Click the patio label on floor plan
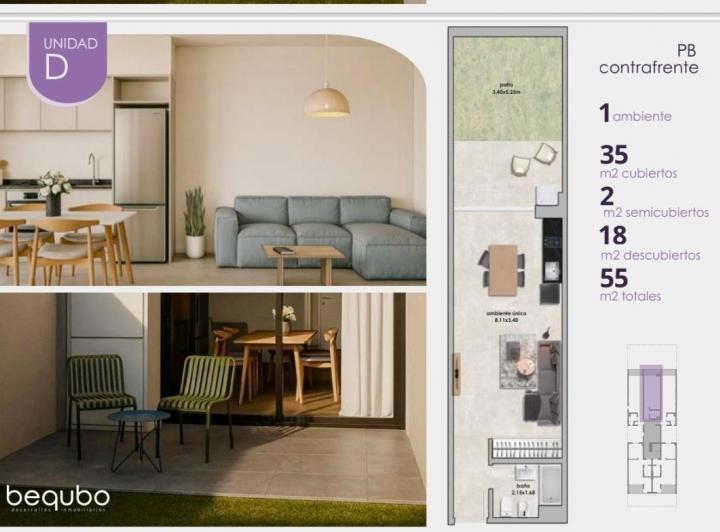720x532 pixels. point(506,88)
